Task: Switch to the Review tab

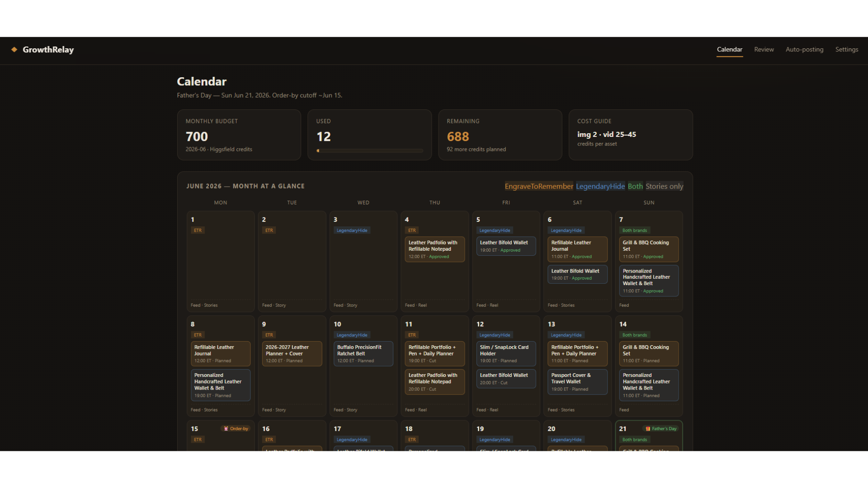Action: tap(764, 50)
